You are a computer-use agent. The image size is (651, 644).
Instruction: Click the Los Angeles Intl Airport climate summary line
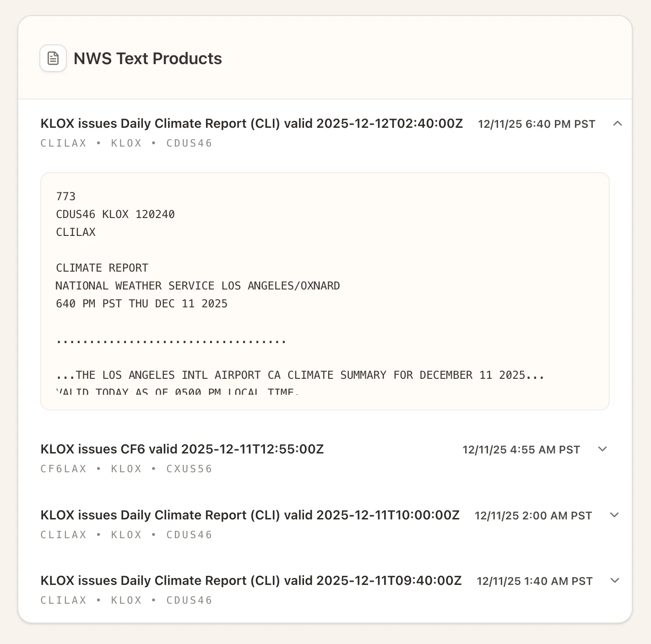[x=300, y=375]
